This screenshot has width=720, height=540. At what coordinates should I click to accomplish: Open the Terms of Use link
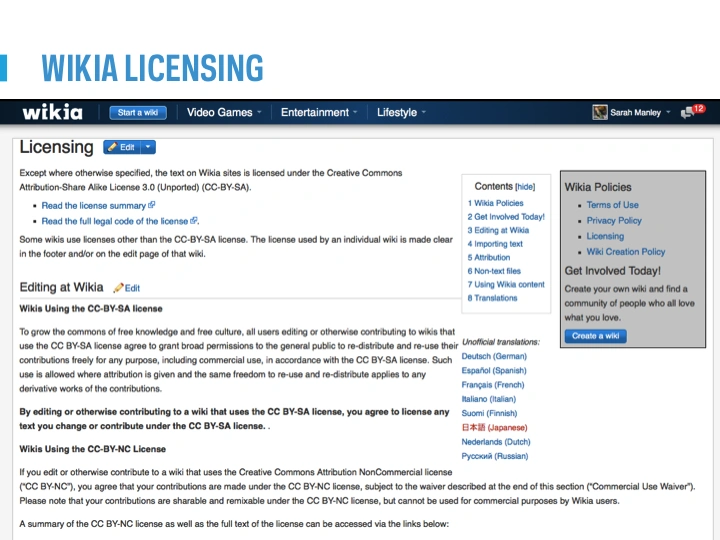click(612, 205)
